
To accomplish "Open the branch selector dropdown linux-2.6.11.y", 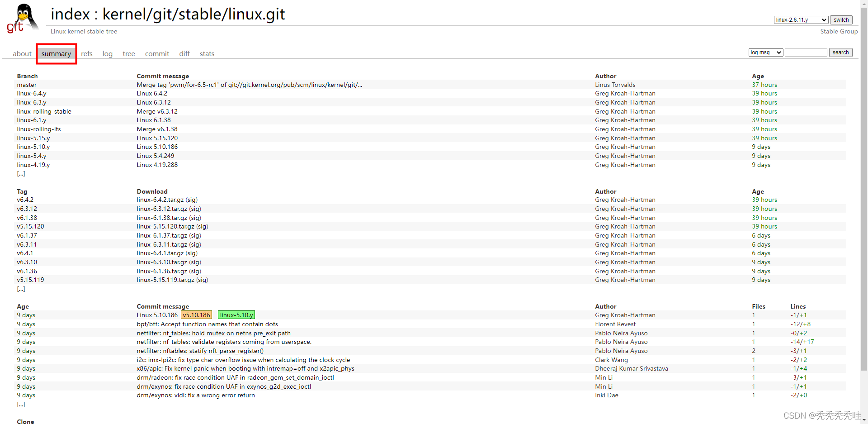I will click(x=801, y=20).
